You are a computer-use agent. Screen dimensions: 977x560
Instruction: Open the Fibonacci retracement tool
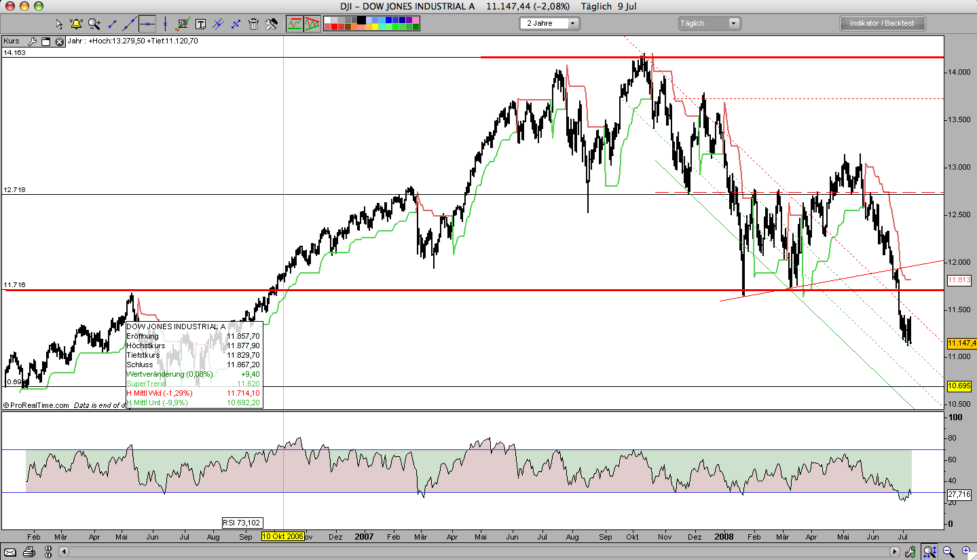pos(183,24)
